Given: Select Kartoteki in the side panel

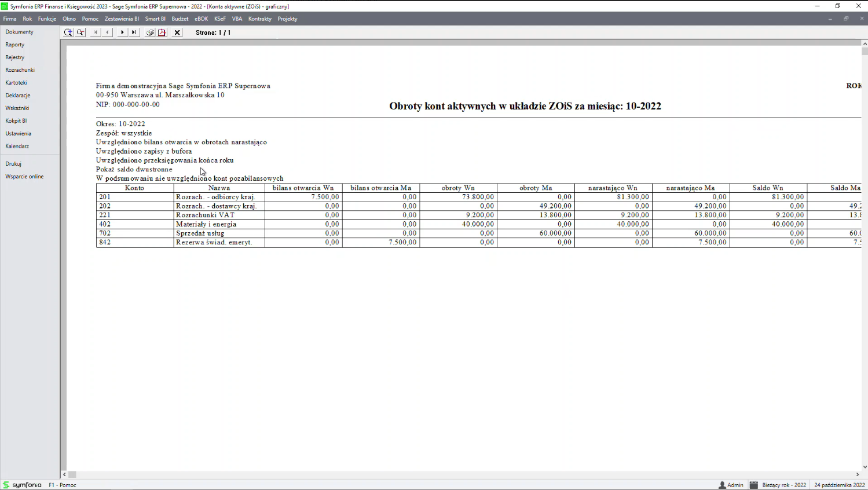Looking at the screenshot, I should (x=16, y=83).
